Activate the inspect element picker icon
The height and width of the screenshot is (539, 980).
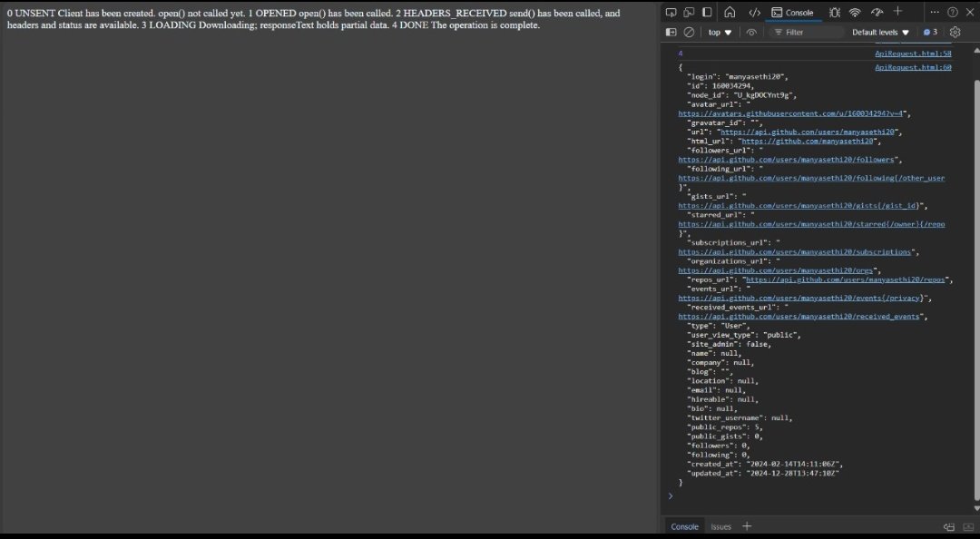[x=671, y=13]
